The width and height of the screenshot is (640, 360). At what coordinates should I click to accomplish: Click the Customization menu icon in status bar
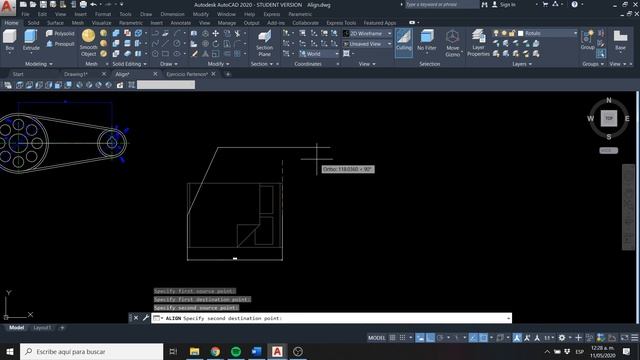(x=635, y=338)
